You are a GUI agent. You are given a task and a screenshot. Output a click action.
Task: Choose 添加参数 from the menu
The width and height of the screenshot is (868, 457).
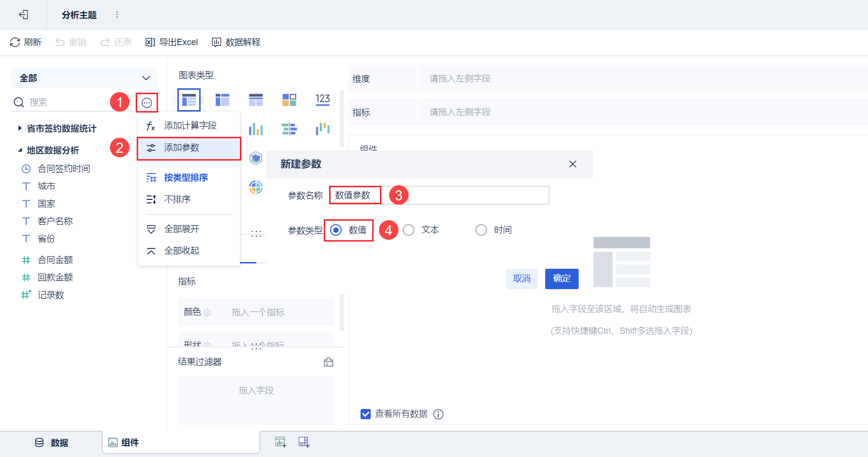click(189, 148)
